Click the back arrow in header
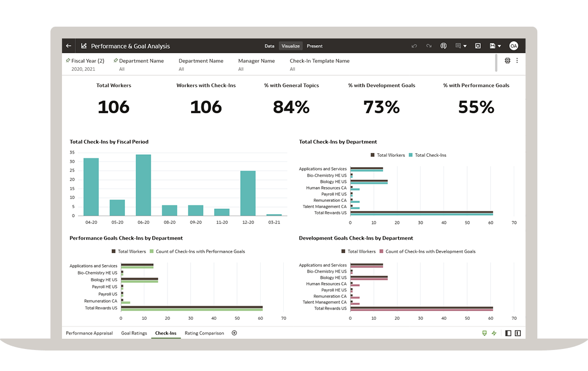 pos(69,46)
